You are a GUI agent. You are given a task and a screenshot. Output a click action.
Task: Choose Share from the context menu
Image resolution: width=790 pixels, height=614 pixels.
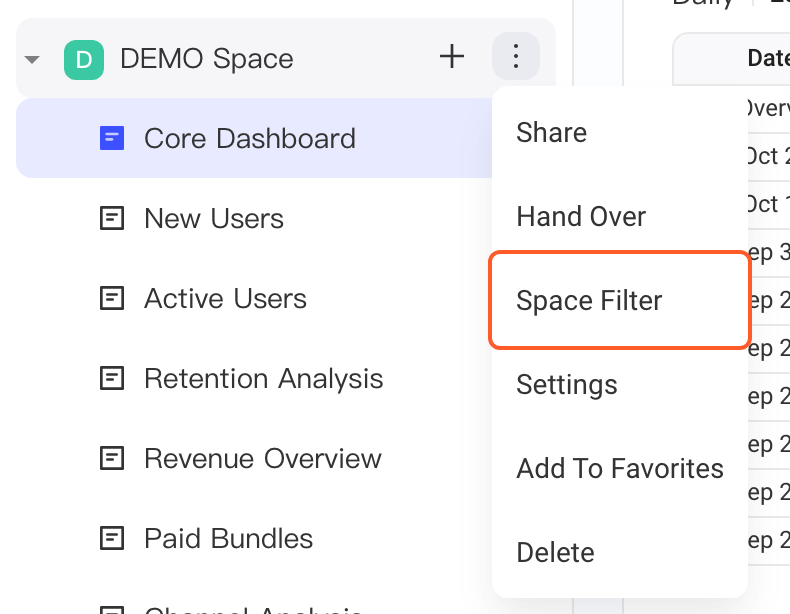click(620, 133)
